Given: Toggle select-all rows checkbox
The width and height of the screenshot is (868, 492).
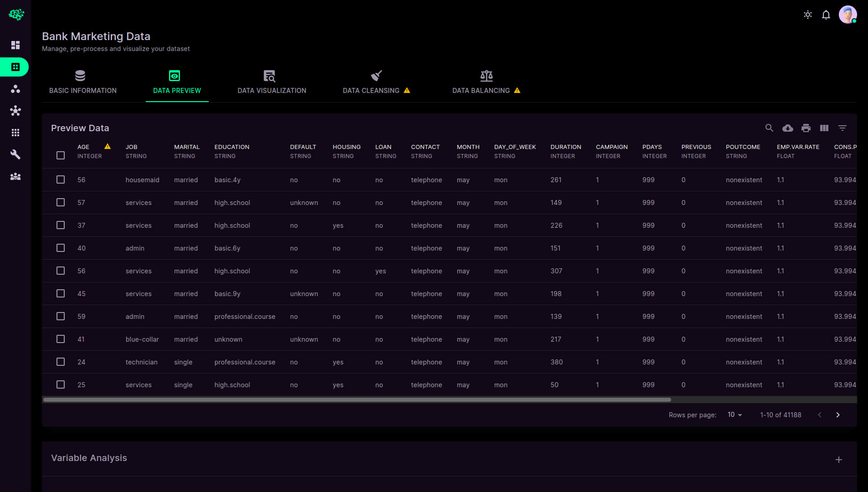Looking at the screenshot, I should tap(61, 155).
